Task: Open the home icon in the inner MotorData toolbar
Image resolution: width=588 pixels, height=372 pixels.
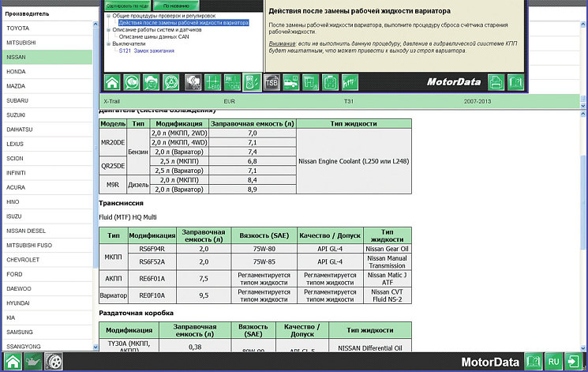Action: click(x=112, y=82)
